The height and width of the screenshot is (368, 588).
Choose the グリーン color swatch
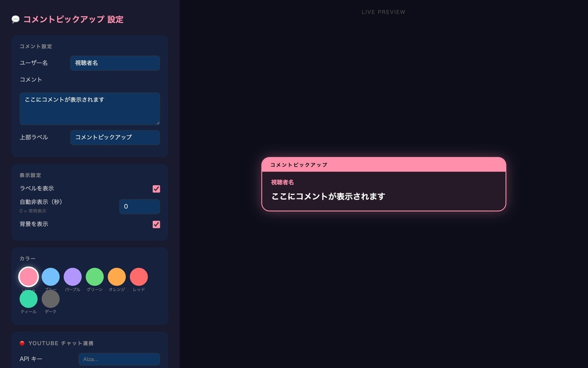[95, 277]
